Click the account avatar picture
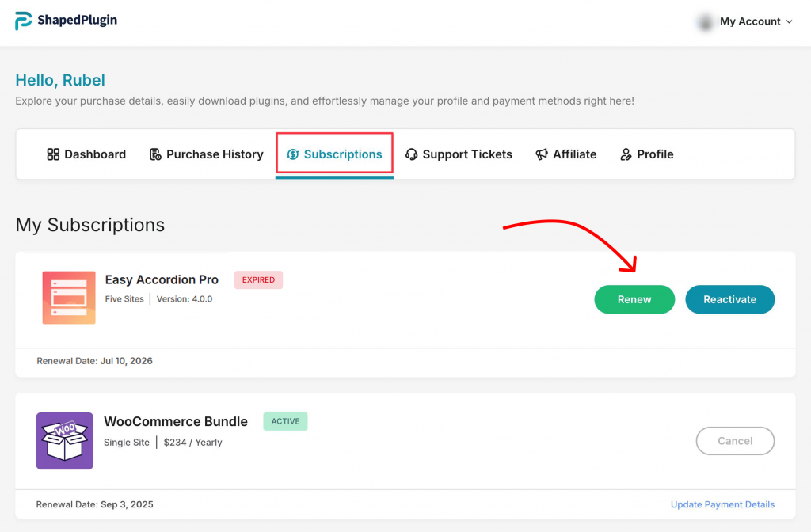 pos(704,22)
